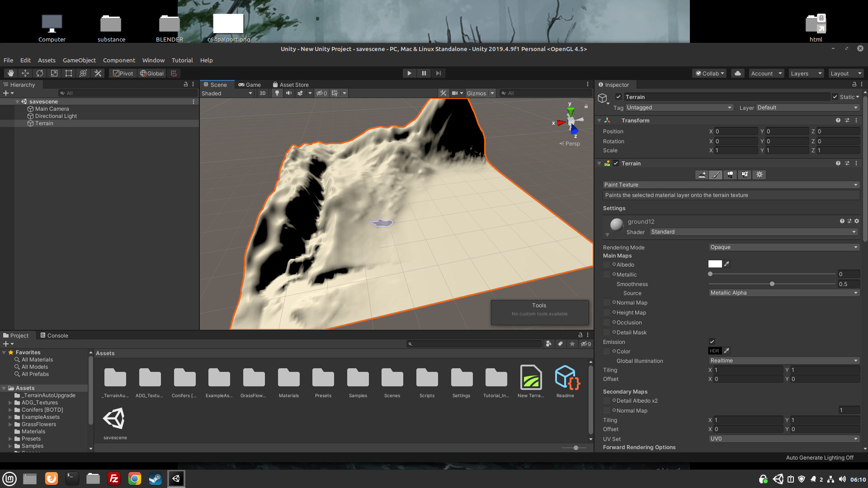Image resolution: width=868 pixels, height=488 pixels.
Task: Select Paint Terrain brush icon
Action: click(716, 175)
